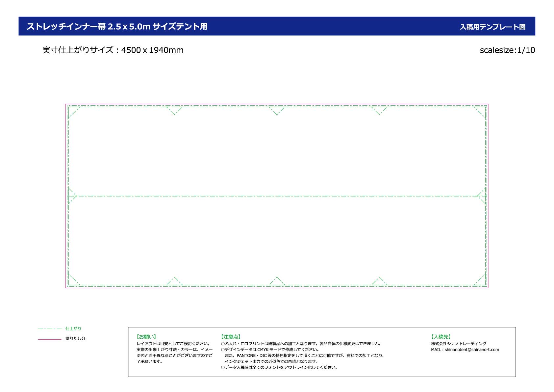Click the bottom-right triangular notch mark on bottom edge
The width and height of the screenshot is (554, 392).
pos(379,281)
